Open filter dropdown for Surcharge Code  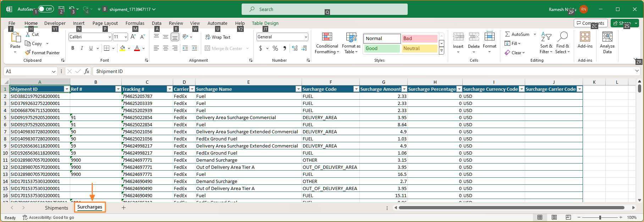tap(356, 89)
